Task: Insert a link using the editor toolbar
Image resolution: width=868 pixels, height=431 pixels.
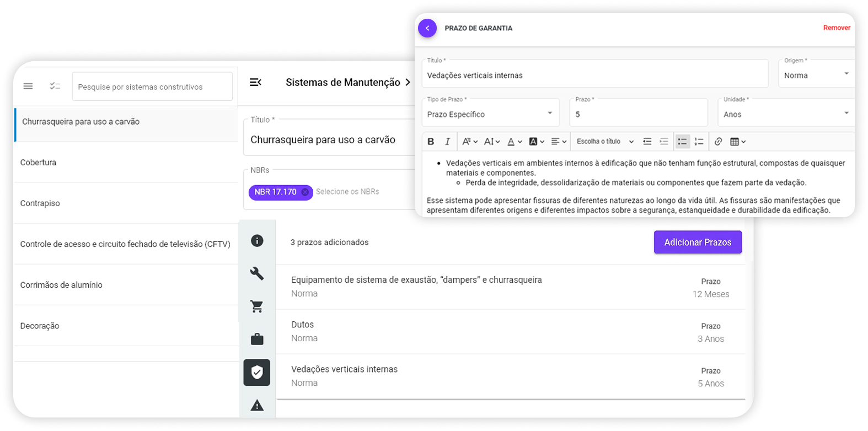Action: 718,142
